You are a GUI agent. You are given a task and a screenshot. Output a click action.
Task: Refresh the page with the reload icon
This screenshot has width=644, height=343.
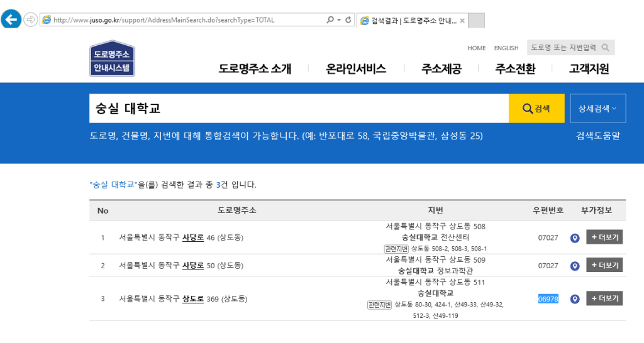pos(348,19)
